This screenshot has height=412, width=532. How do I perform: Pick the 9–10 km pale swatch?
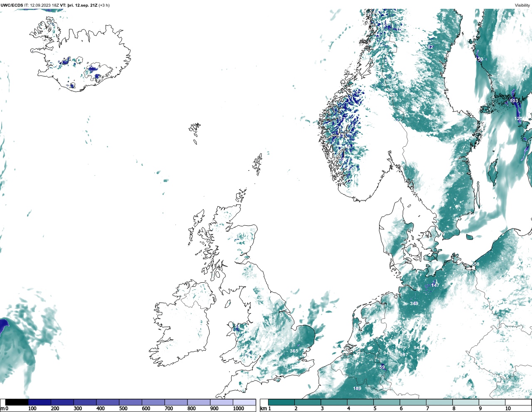click(x=492, y=402)
